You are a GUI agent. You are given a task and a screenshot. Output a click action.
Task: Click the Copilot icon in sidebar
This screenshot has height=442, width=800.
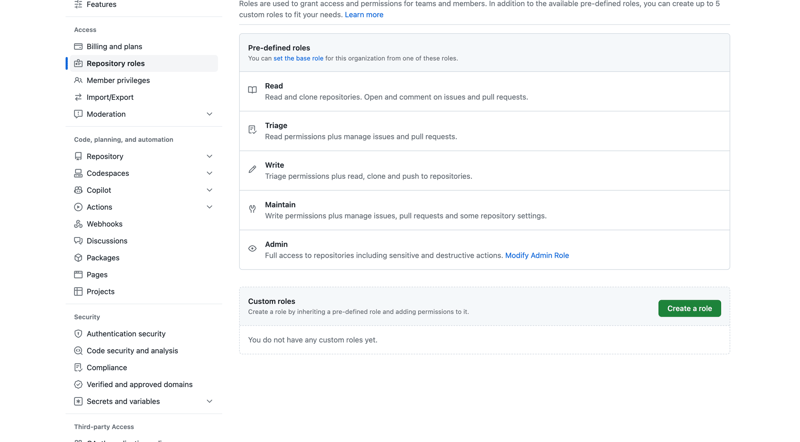coord(78,190)
